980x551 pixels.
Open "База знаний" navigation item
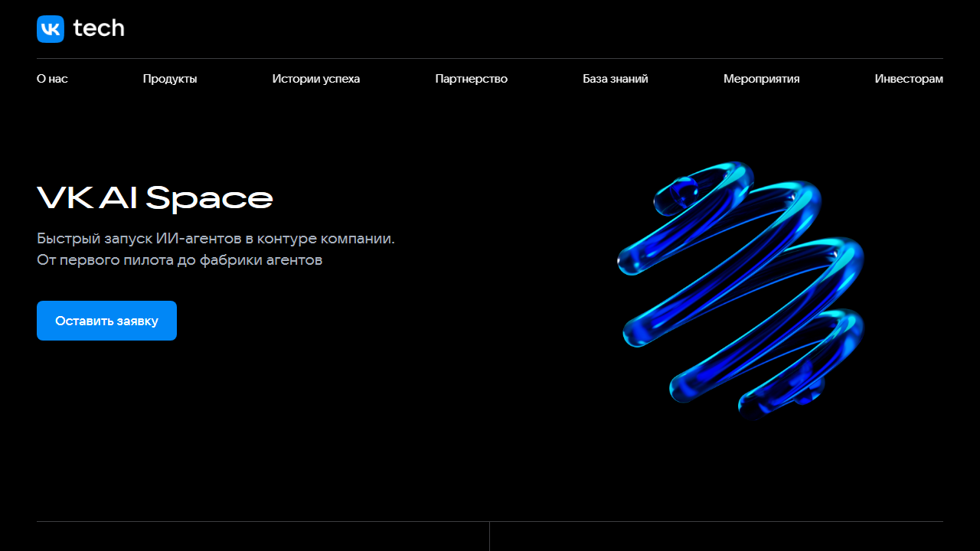(x=616, y=79)
